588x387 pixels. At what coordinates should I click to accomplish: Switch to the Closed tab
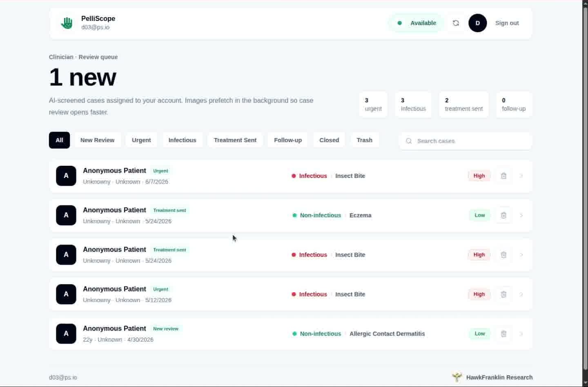[329, 140]
